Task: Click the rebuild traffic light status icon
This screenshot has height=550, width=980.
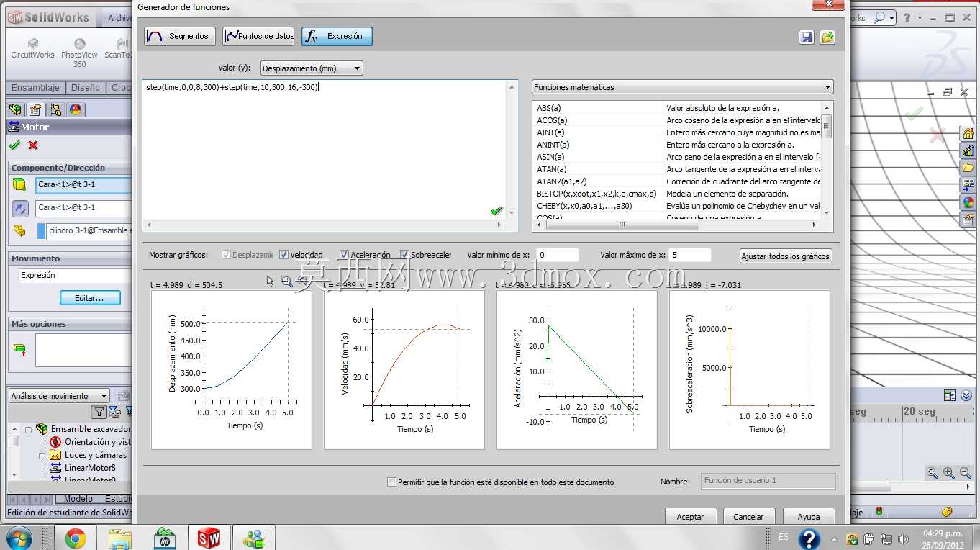Action: 879,512
